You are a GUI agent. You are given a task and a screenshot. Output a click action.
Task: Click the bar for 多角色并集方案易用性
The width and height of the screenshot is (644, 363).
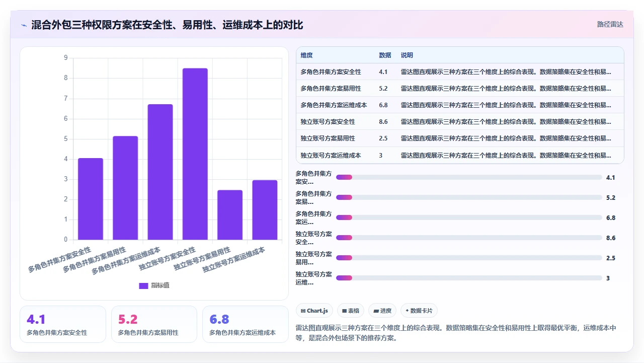[x=125, y=188]
